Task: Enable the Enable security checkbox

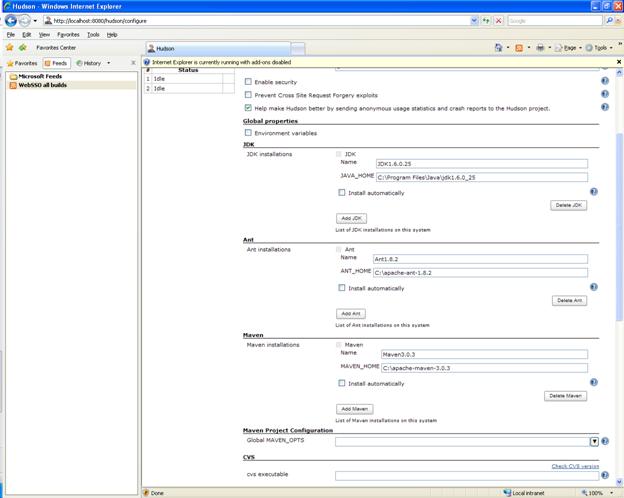Action: pos(248,82)
